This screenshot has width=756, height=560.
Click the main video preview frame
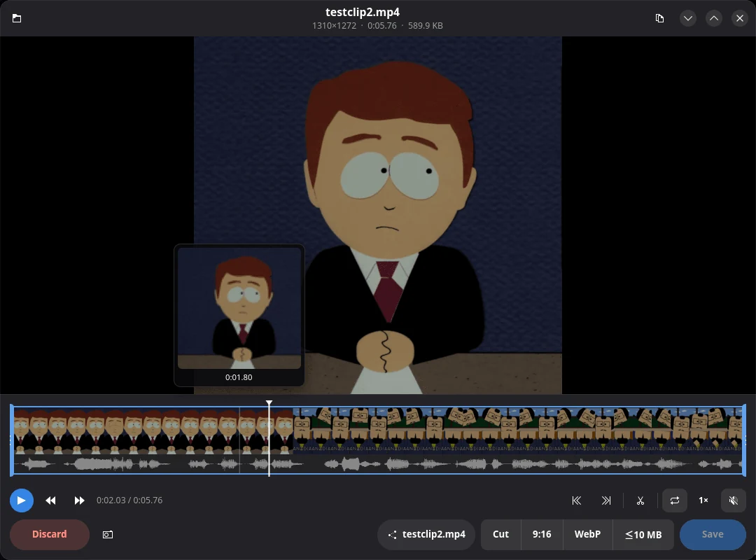pyautogui.click(x=378, y=215)
